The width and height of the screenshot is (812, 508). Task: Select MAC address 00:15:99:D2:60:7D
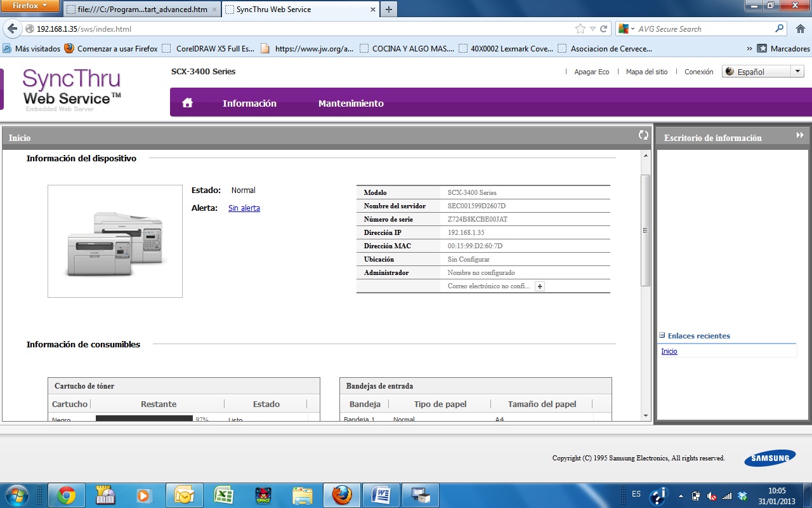pos(475,246)
